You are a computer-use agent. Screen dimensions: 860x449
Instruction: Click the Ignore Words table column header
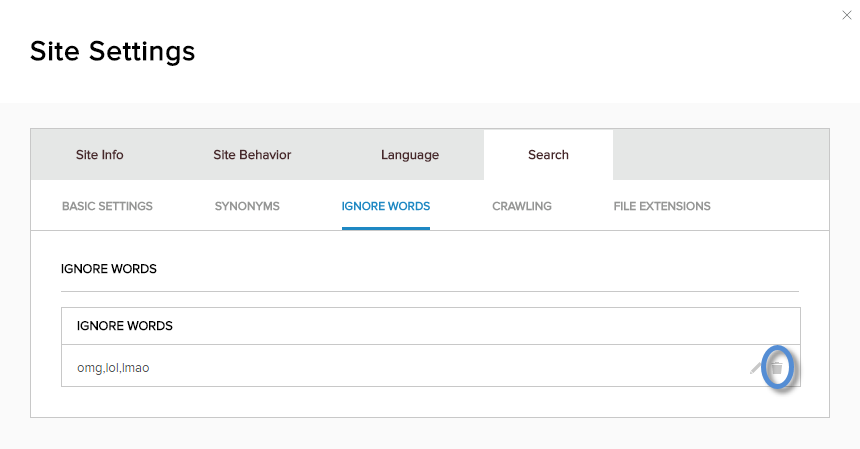(125, 326)
